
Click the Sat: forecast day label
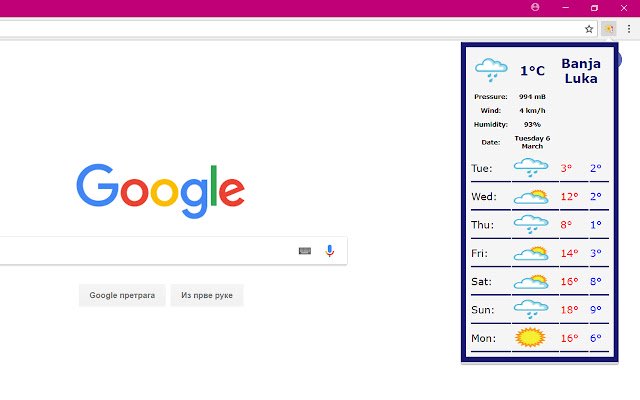[482, 282]
